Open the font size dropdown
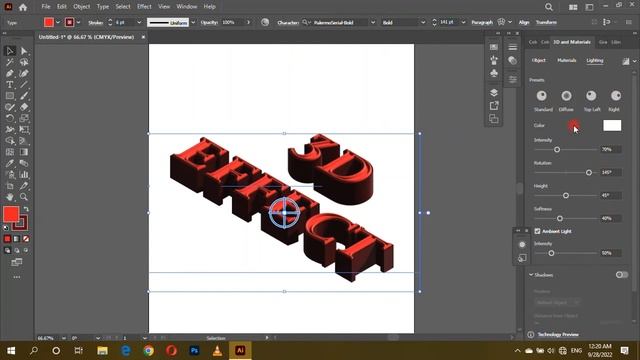Screen dimensions: 640x360 (463, 22)
